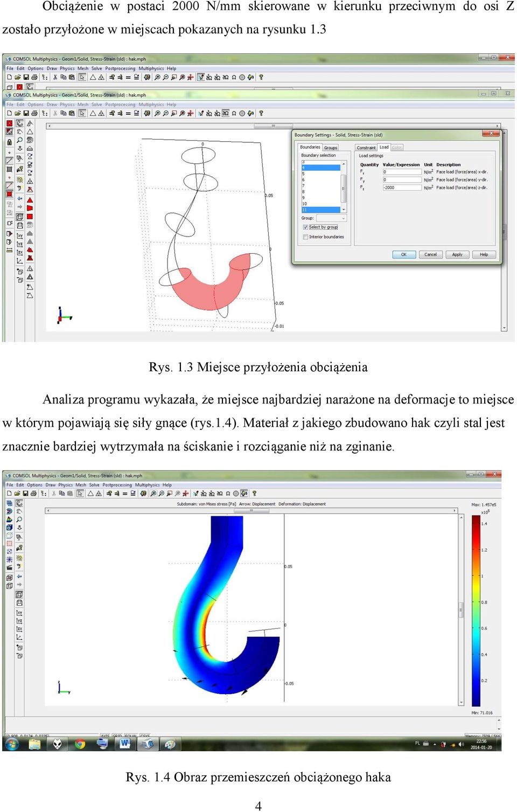
Task: Open Postprocessing menu in topmost background COMSOL window
Action: pos(120,68)
